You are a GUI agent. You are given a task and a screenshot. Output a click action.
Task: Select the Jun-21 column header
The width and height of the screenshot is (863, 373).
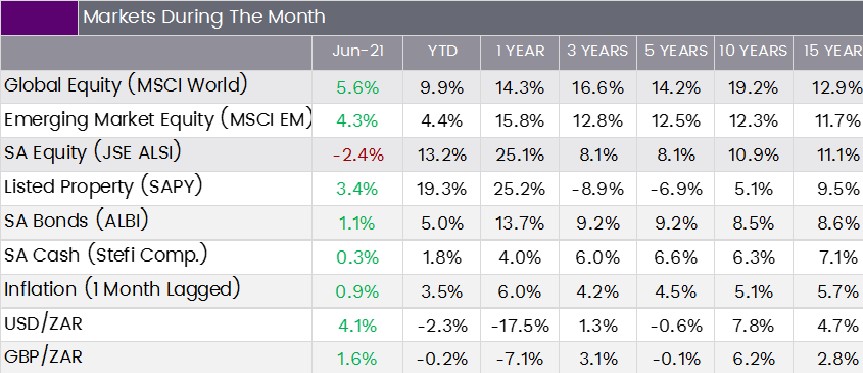(x=358, y=51)
